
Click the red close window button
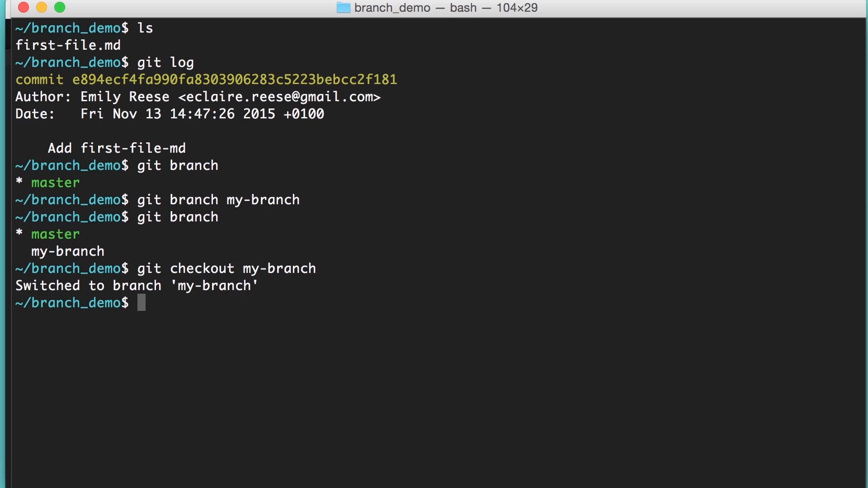click(24, 7)
